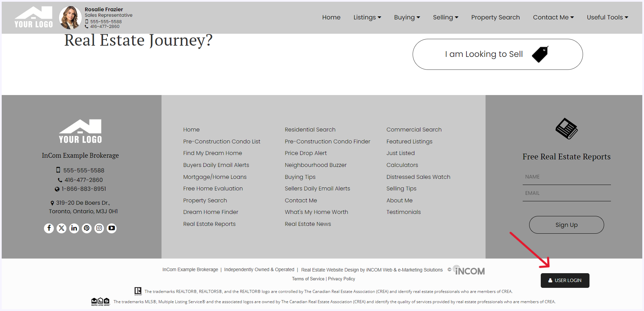
Task: Open Real Estate Reports link
Action: [209, 224]
